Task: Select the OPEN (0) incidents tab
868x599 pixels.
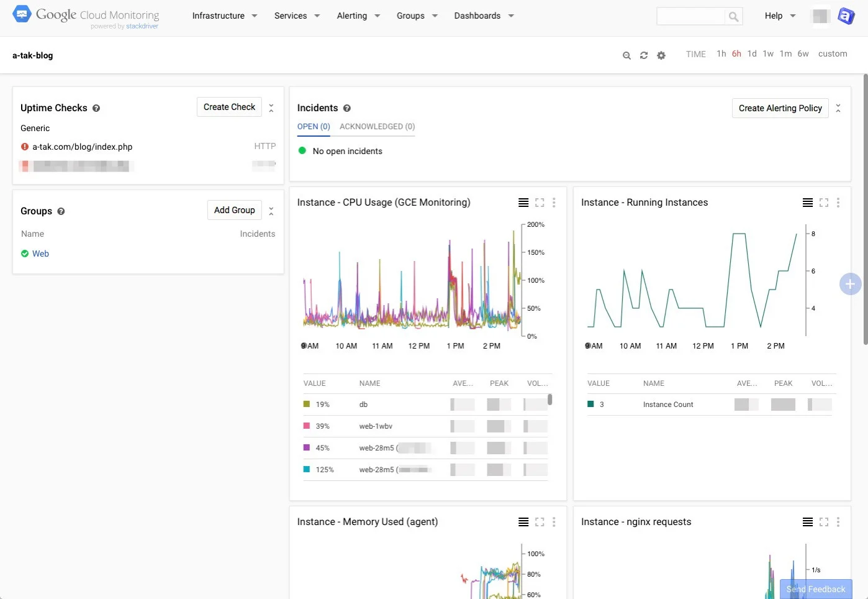Action: coord(314,127)
